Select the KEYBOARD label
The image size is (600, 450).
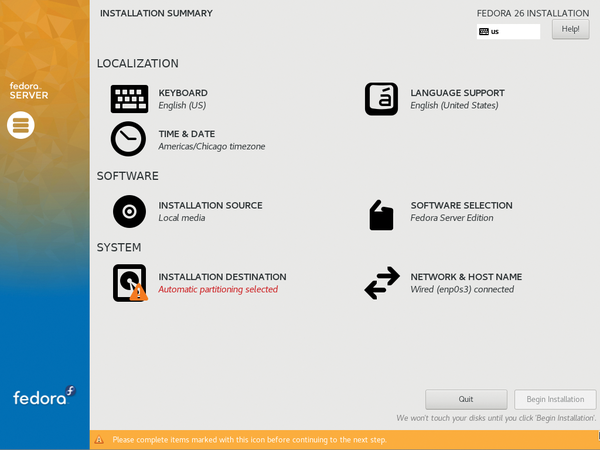[183, 93]
